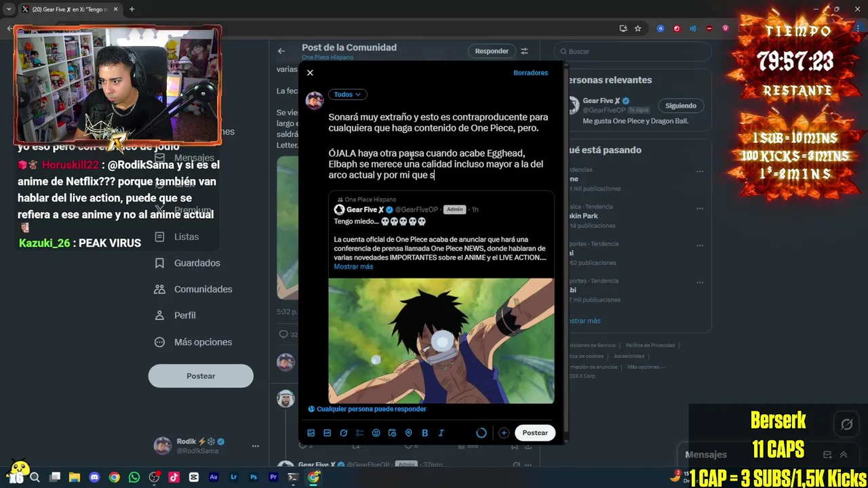
Task: Open more options for Park trend
Action: pos(700,207)
